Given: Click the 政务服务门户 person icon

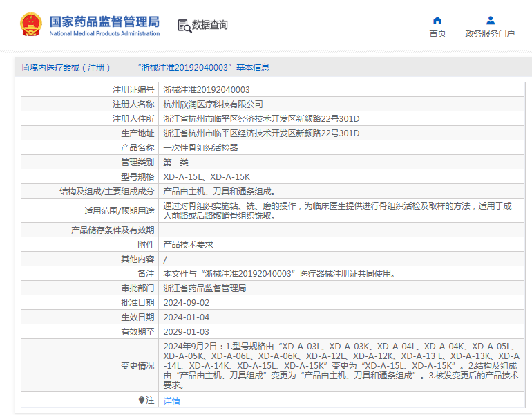Looking at the screenshot, I should (490, 20).
